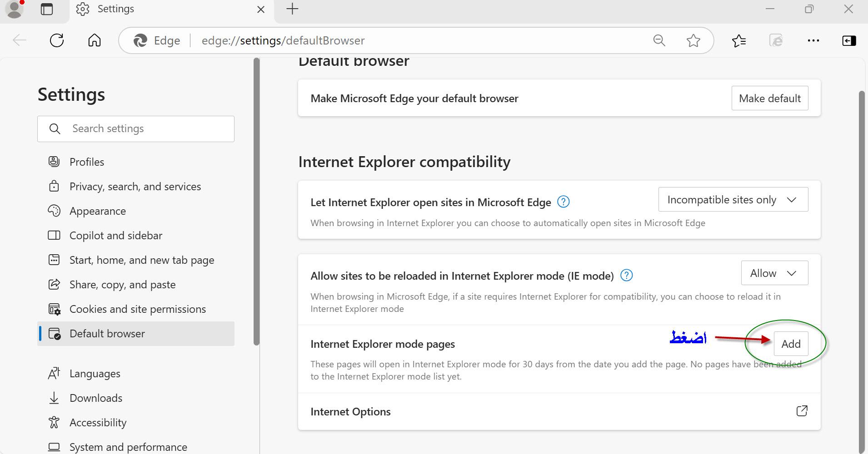Screen dimensions: 868x454
Task: Click the user profile avatar icon
Action: pos(15,9)
